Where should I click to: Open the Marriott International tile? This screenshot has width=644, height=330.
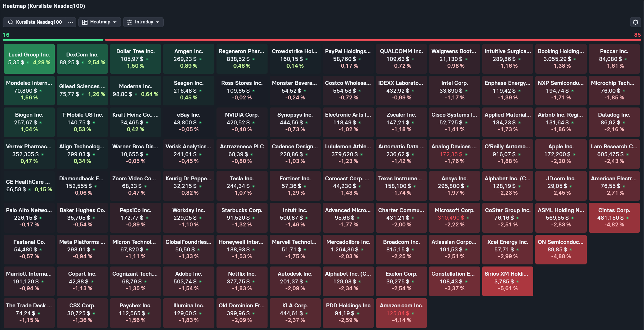coord(29,281)
